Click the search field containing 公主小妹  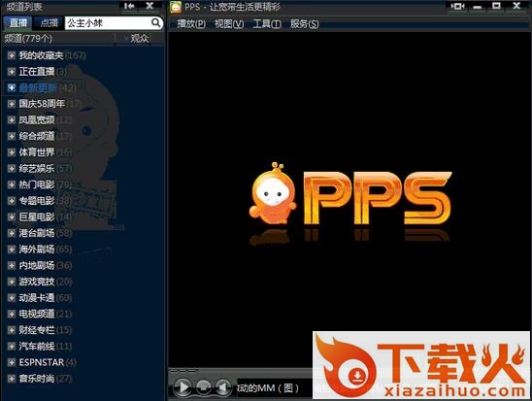click(x=108, y=22)
